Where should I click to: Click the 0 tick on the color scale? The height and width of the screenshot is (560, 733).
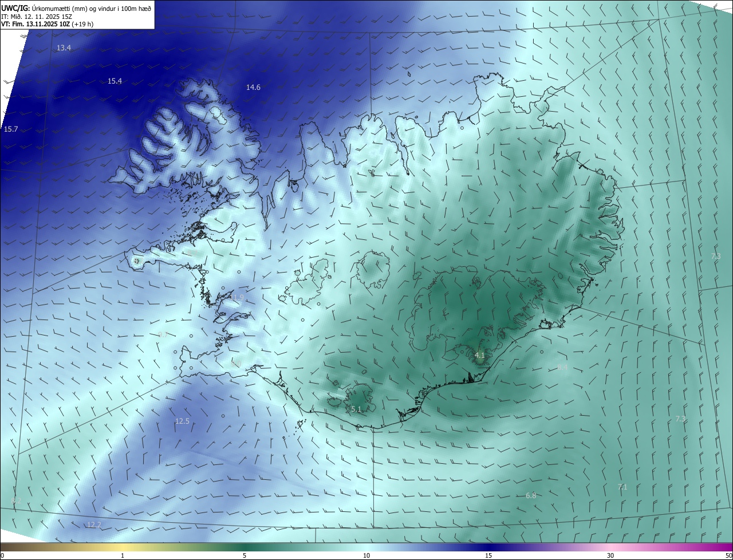pos(2,555)
